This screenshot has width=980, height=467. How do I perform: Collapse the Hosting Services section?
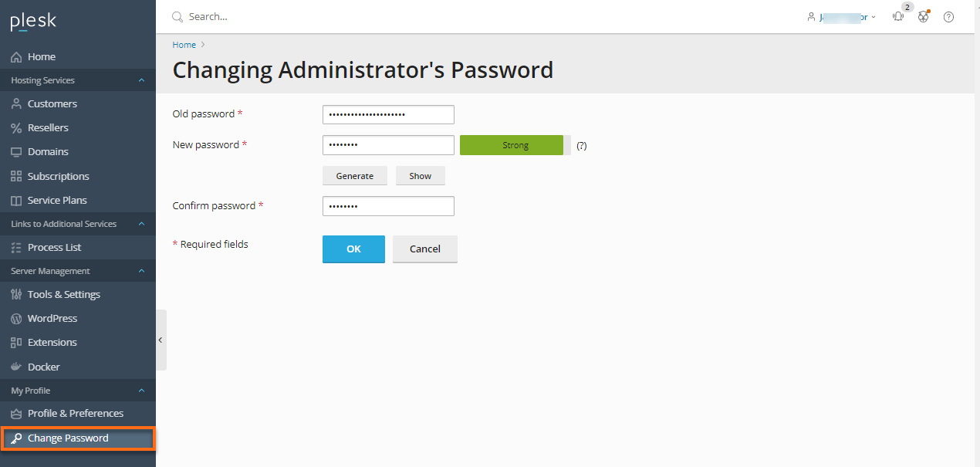pos(140,80)
